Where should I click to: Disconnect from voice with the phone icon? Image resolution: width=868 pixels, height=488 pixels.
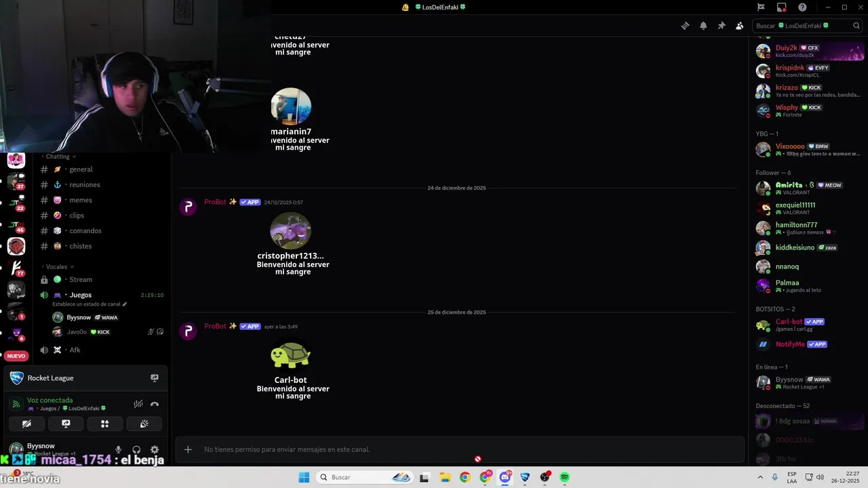click(155, 404)
